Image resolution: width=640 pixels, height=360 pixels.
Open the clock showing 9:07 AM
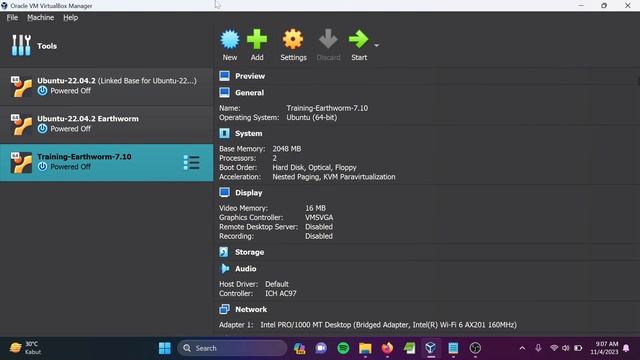604,348
